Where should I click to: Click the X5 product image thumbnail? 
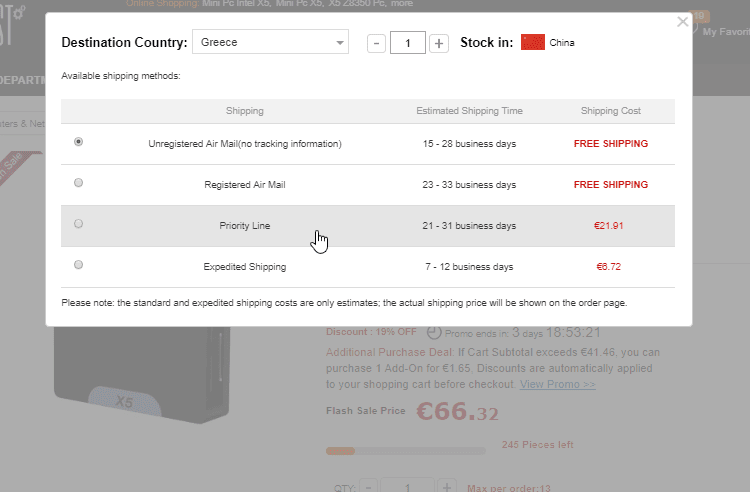[x=142, y=375]
